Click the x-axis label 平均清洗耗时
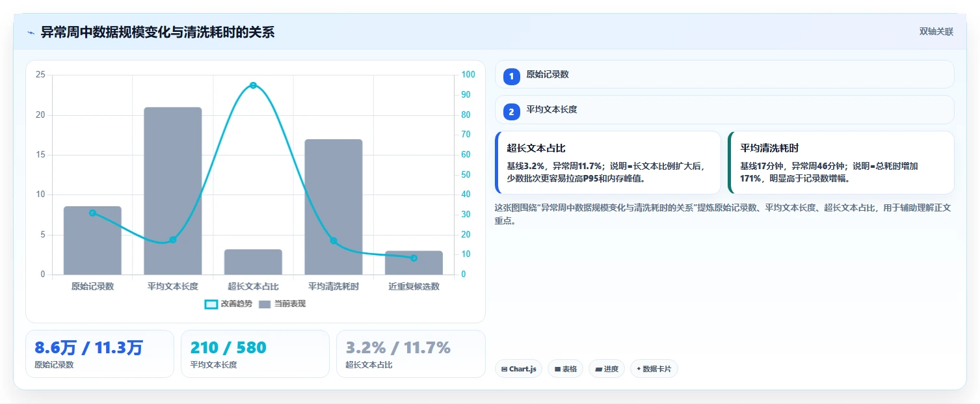The height and width of the screenshot is (404, 980). (334, 286)
